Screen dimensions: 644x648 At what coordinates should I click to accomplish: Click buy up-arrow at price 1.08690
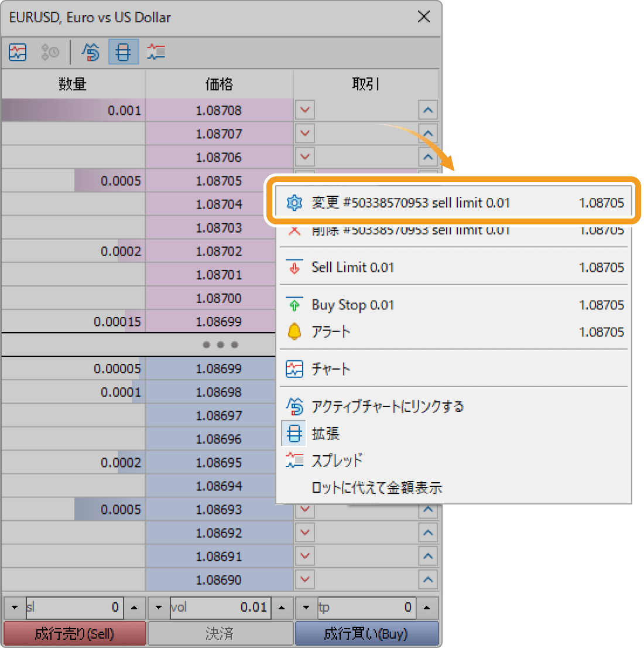[428, 579]
